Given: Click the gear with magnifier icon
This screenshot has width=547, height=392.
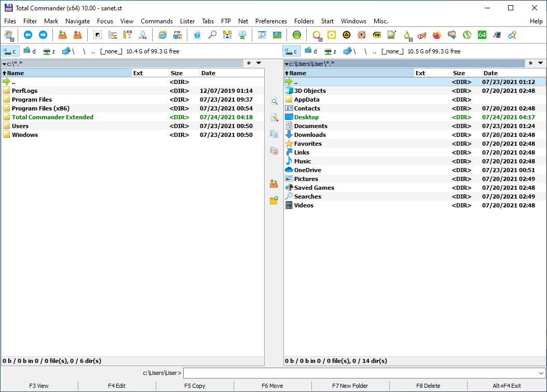Looking at the screenshot, I should pyautogui.click(x=512, y=35).
